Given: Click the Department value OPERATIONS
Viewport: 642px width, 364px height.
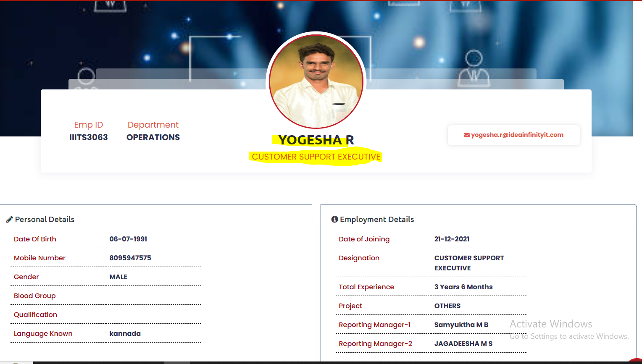Looking at the screenshot, I should pos(153,137).
